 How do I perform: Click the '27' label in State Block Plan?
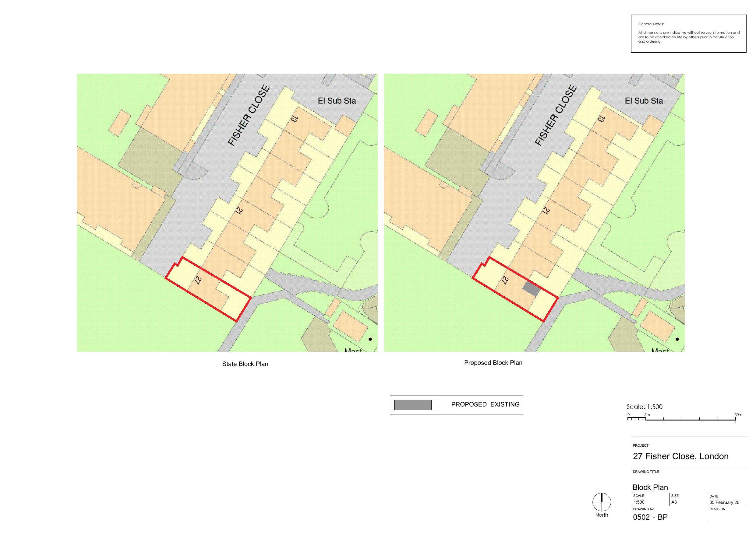click(x=198, y=280)
